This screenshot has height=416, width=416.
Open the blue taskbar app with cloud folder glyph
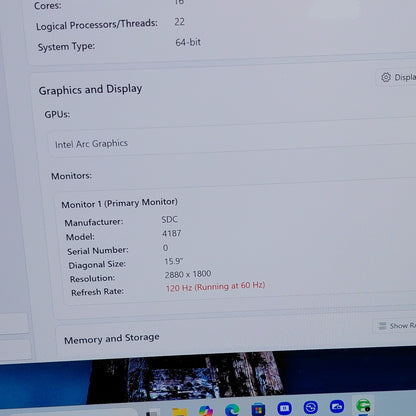[x=337, y=406]
